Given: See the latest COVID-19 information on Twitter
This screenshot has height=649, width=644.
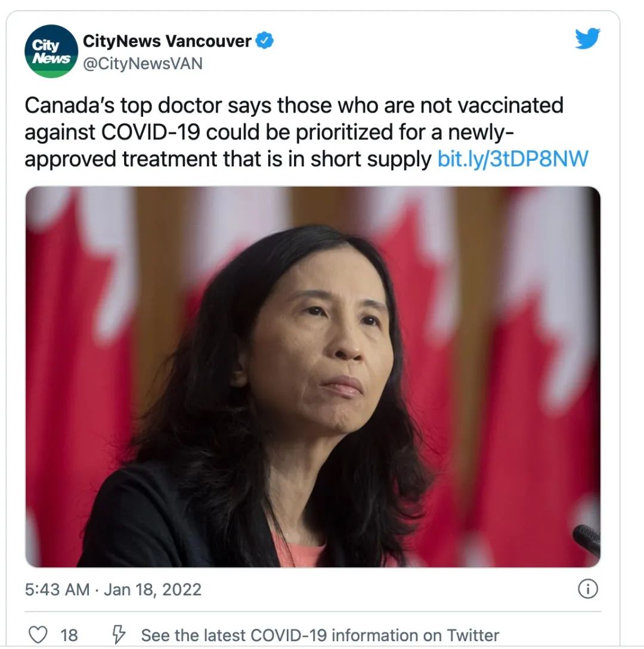Looking at the screenshot, I should [320, 635].
